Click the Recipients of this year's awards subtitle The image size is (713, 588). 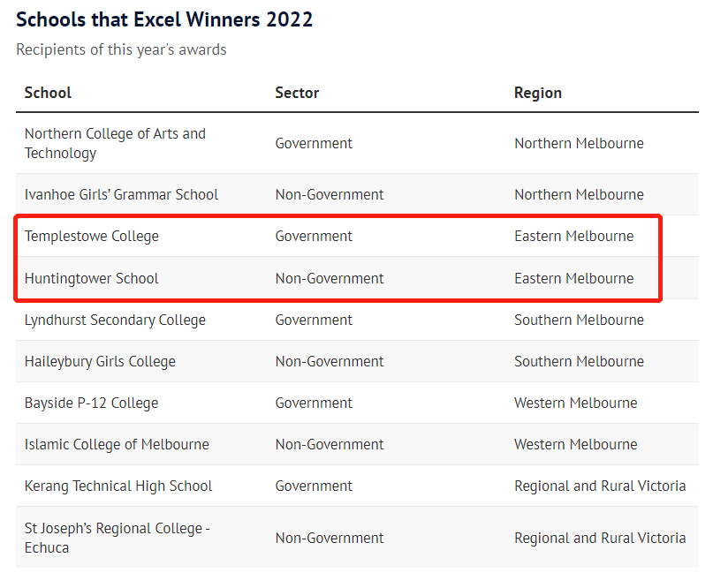(121, 49)
